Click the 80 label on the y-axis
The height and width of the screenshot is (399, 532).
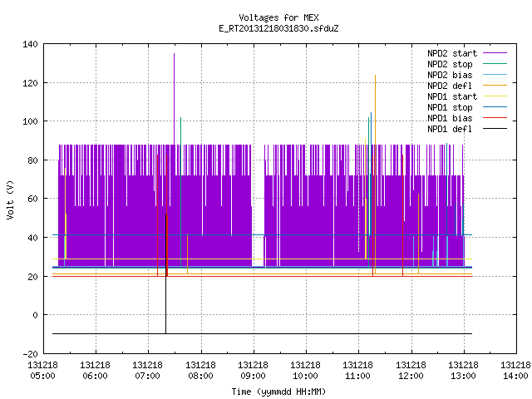pos(32,160)
